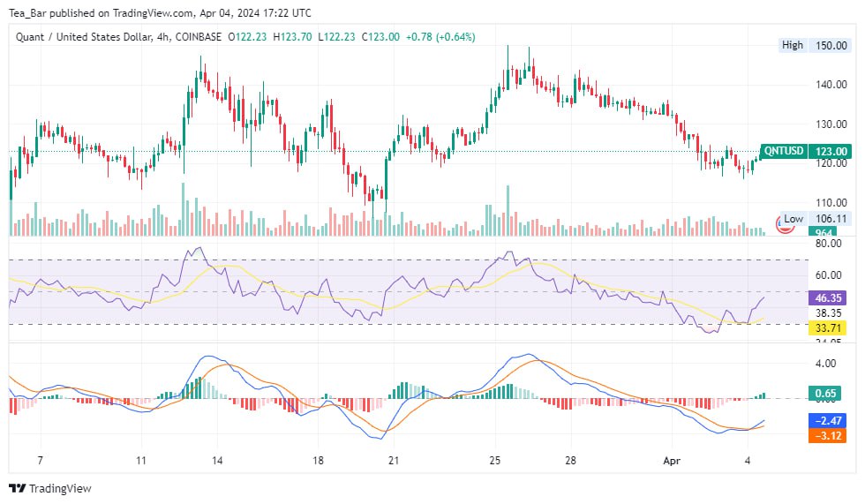Click the green 123.00 current price label
Image resolution: width=865 pixels, height=504 pixels.
tap(831, 151)
